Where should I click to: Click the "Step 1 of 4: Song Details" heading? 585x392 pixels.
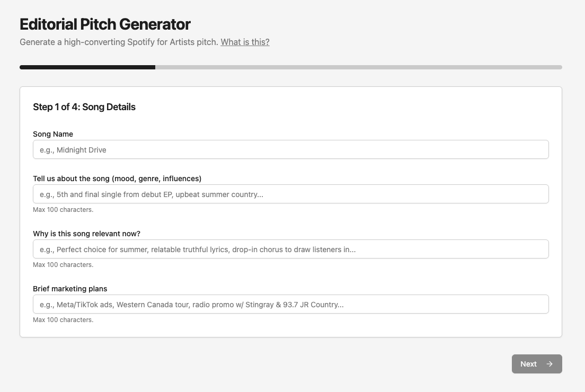coord(84,107)
